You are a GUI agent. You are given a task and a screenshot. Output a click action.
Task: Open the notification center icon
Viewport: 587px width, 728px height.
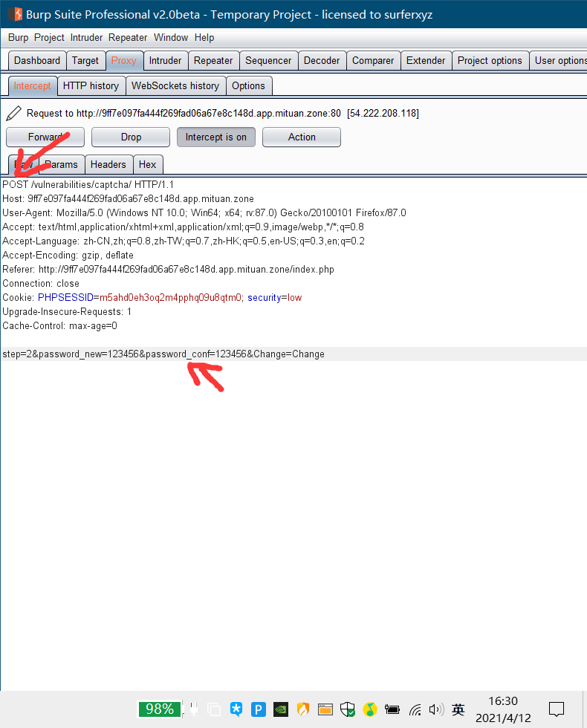click(x=557, y=709)
